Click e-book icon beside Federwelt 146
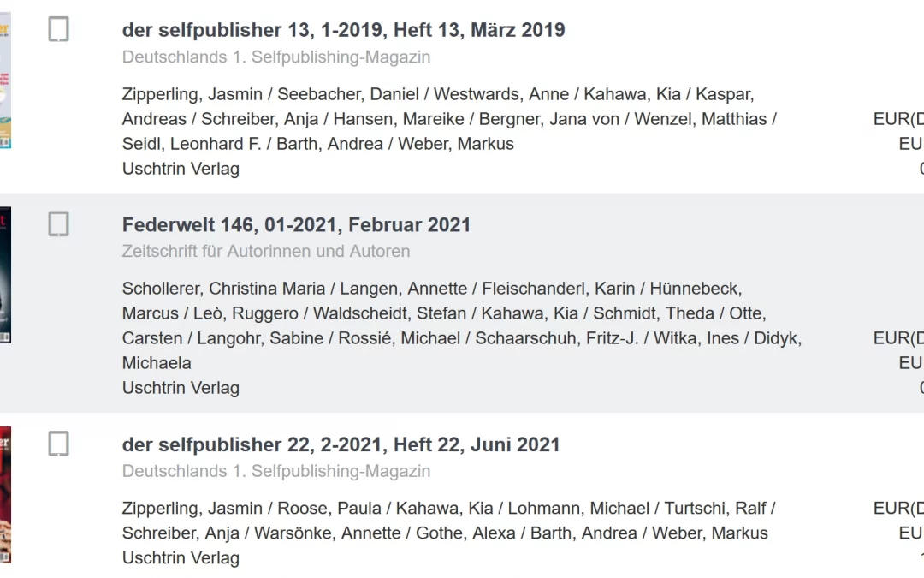 (58, 224)
